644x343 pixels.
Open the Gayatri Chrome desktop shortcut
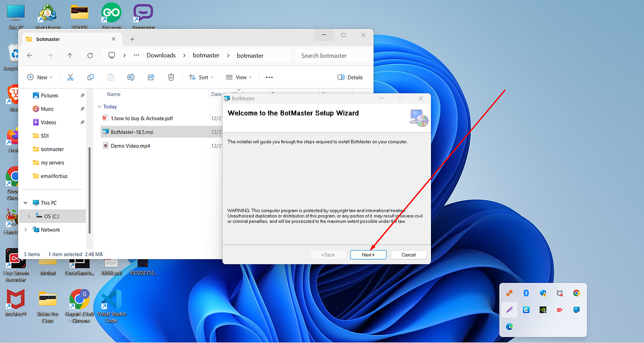coord(80,306)
